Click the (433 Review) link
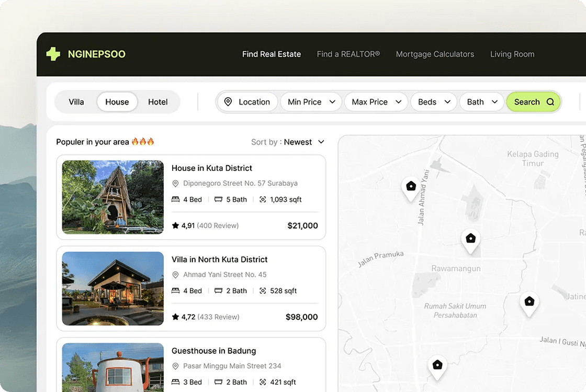The width and height of the screenshot is (586, 392). pos(218,317)
